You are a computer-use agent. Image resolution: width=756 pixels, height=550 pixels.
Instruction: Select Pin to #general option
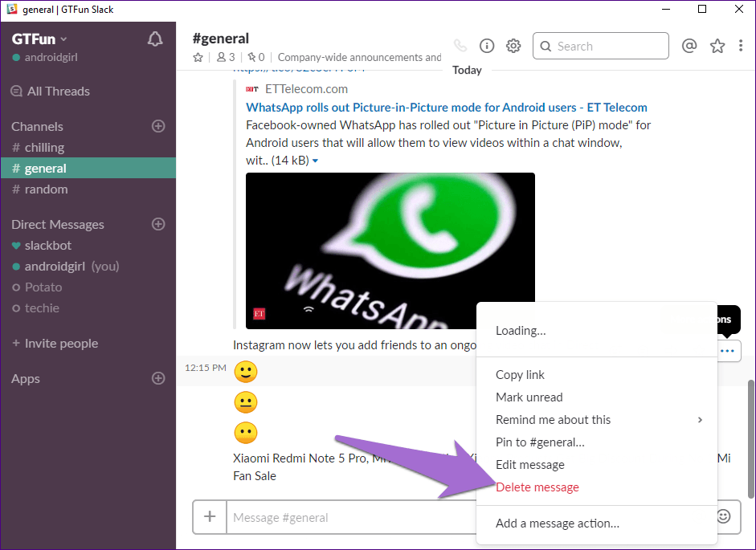click(598, 442)
